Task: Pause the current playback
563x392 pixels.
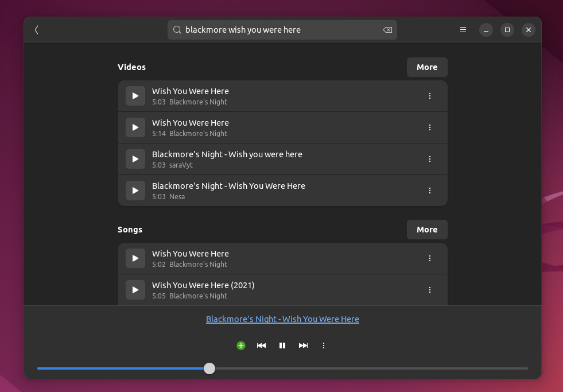Action: click(x=282, y=346)
